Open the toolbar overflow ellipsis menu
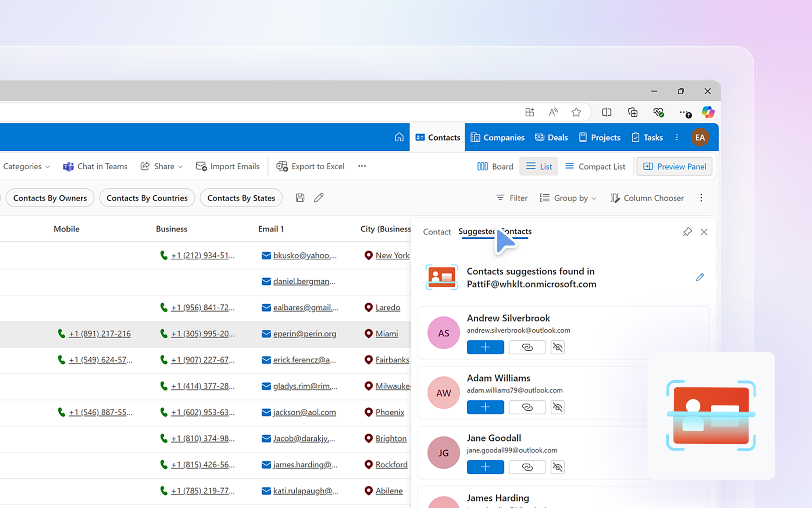The width and height of the screenshot is (812, 508). pos(362,166)
